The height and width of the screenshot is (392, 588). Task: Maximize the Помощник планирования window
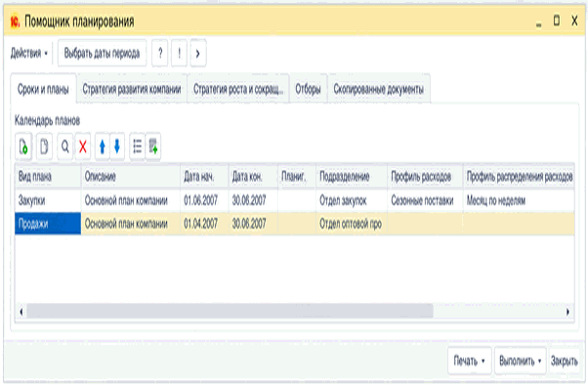pos(557,21)
